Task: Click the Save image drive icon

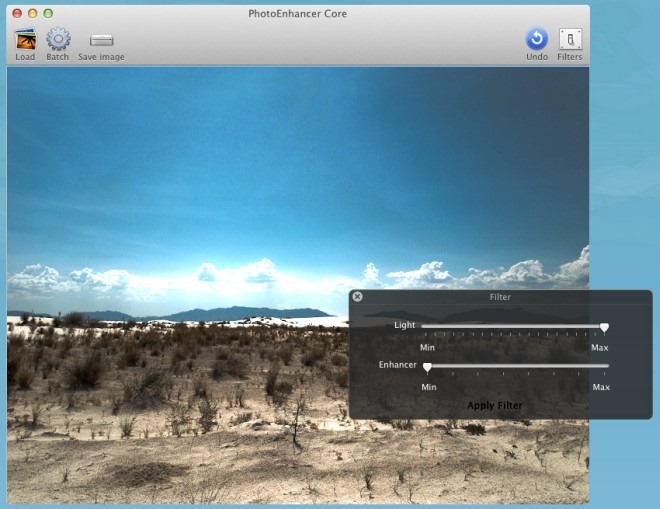Action: tap(101, 40)
